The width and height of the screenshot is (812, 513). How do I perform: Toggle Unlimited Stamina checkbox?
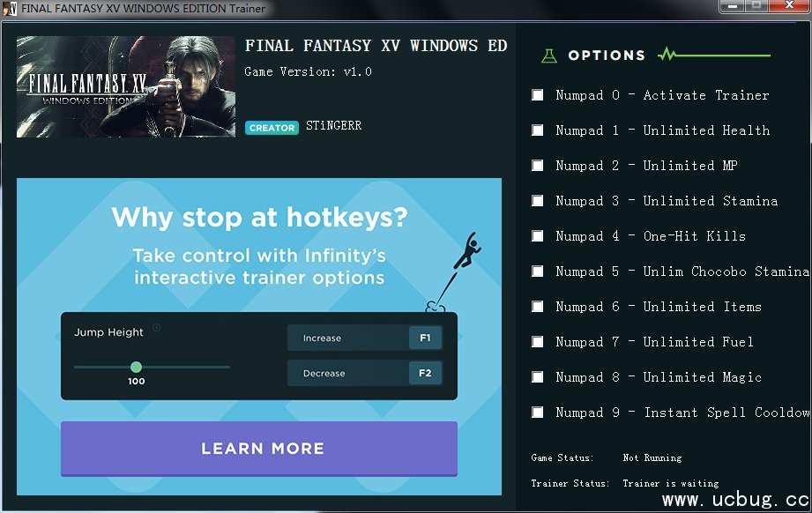538,200
